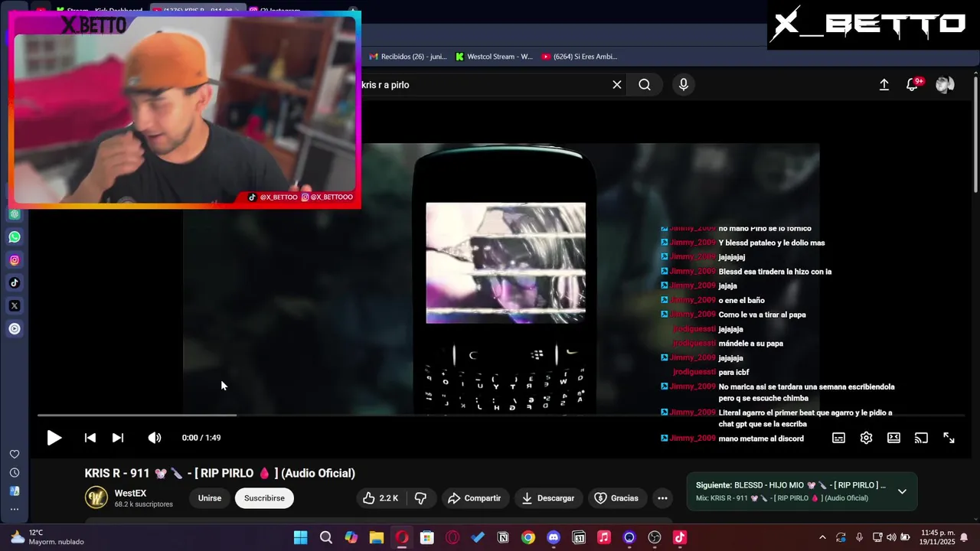Open Microsoft Store from taskbar

tap(427, 537)
